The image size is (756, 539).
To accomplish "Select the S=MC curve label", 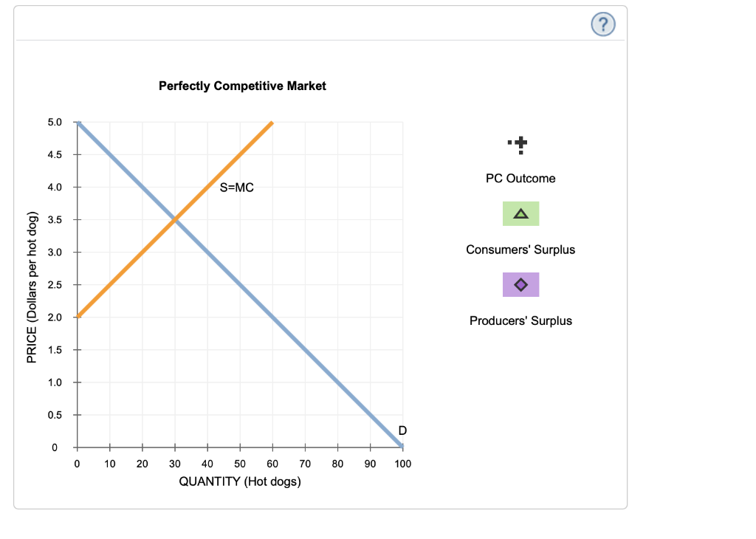I will 236,188.
